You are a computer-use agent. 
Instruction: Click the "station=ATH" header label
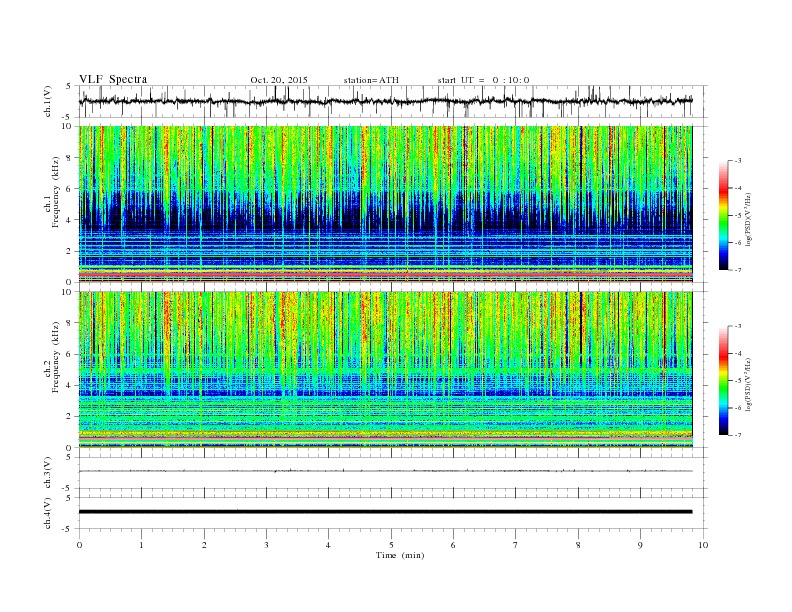[x=371, y=80]
